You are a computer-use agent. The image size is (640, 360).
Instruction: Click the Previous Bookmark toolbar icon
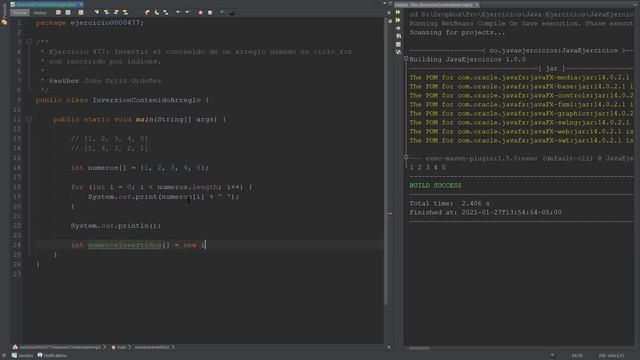click(147, 13)
